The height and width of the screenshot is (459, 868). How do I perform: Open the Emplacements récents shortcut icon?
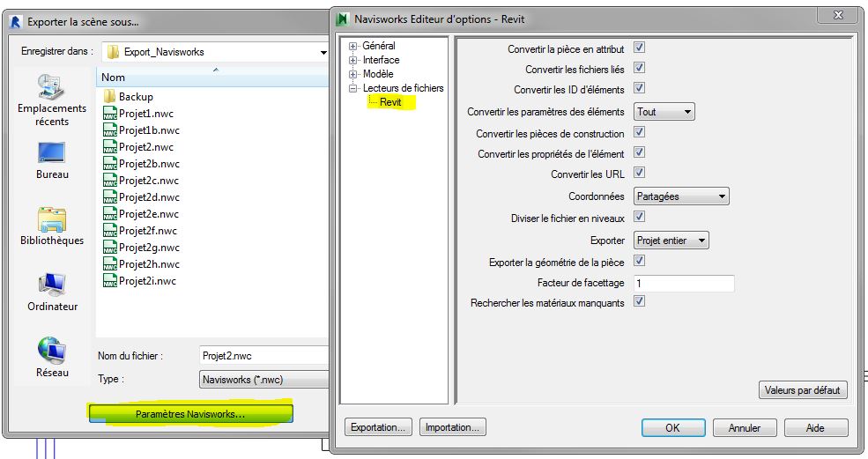[x=52, y=87]
